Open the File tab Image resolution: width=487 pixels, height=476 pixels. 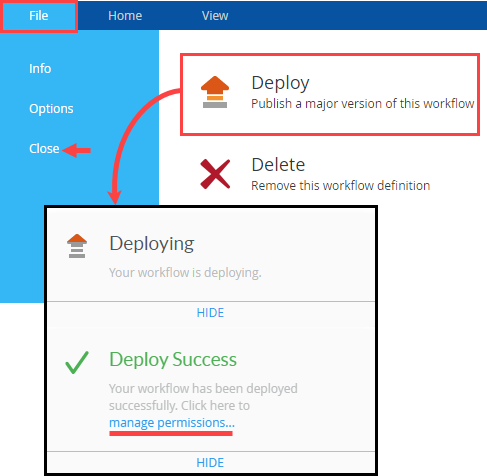coord(39,16)
